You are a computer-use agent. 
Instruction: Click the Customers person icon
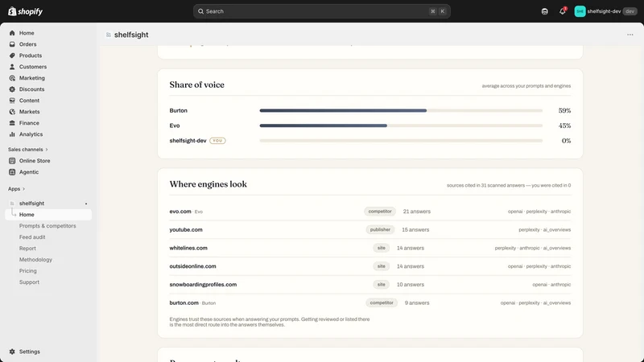click(12, 67)
